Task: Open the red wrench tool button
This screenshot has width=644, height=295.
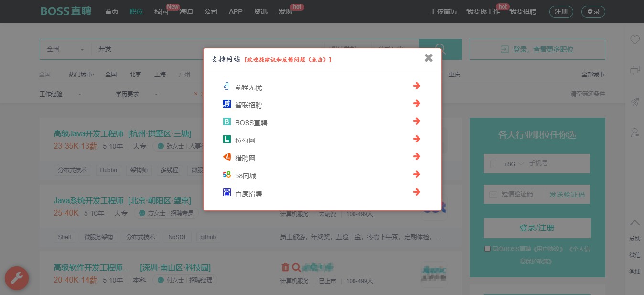Action: pos(17,278)
